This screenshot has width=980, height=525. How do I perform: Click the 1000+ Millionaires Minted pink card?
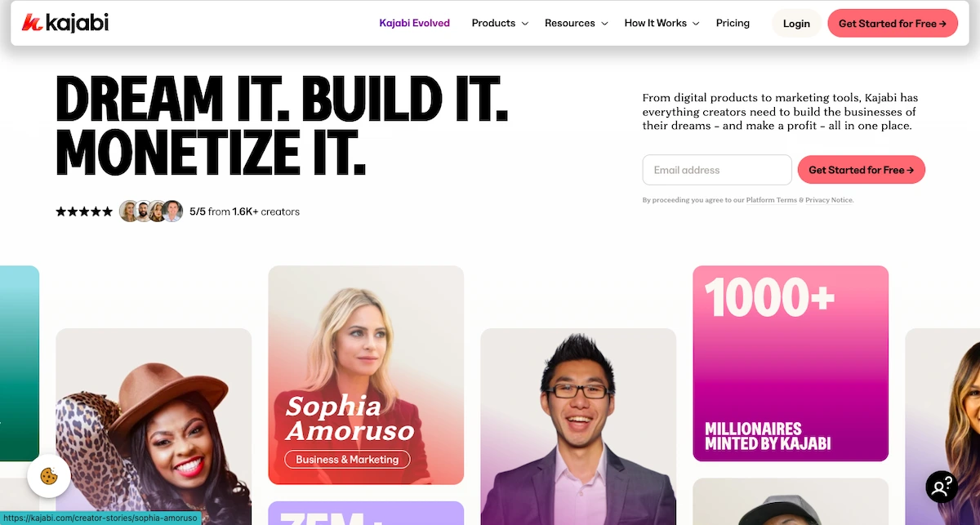[791, 363]
